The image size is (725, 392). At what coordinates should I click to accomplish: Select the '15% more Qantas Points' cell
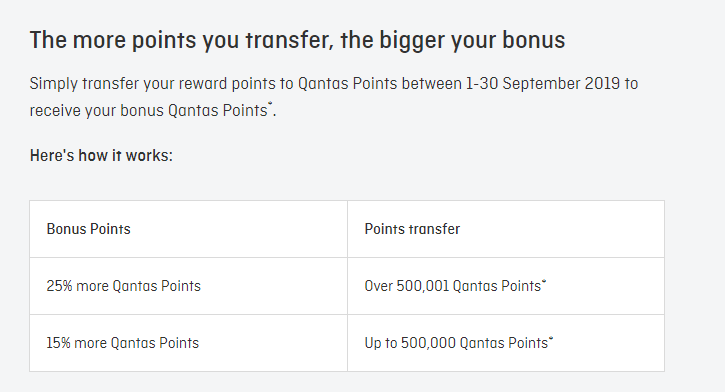pyautogui.click(x=189, y=343)
